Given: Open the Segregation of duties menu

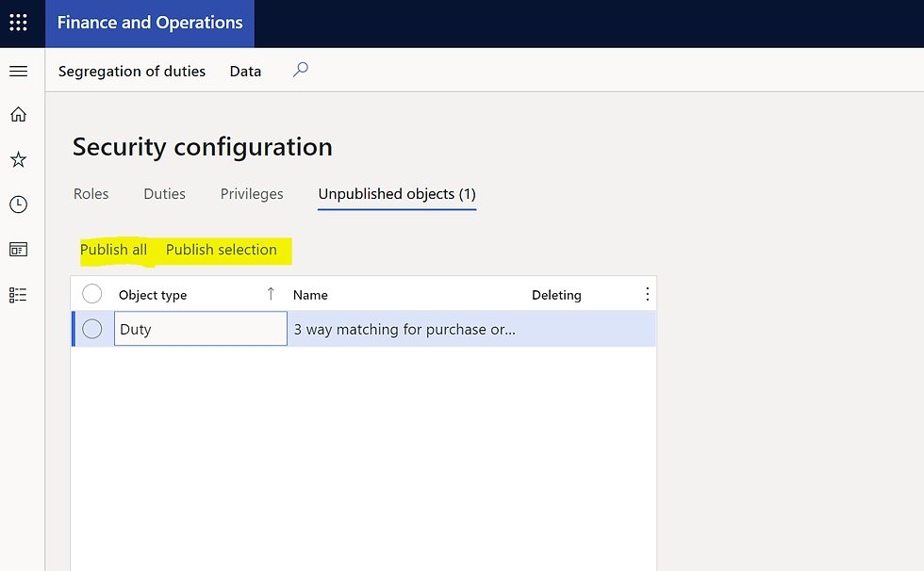Looking at the screenshot, I should [132, 72].
